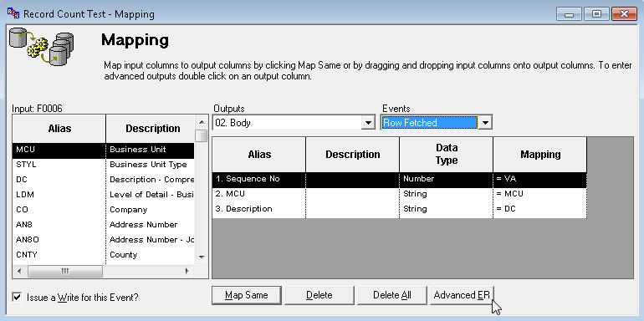Click the Company description cell
This screenshot has width=644, height=321.
151,210
